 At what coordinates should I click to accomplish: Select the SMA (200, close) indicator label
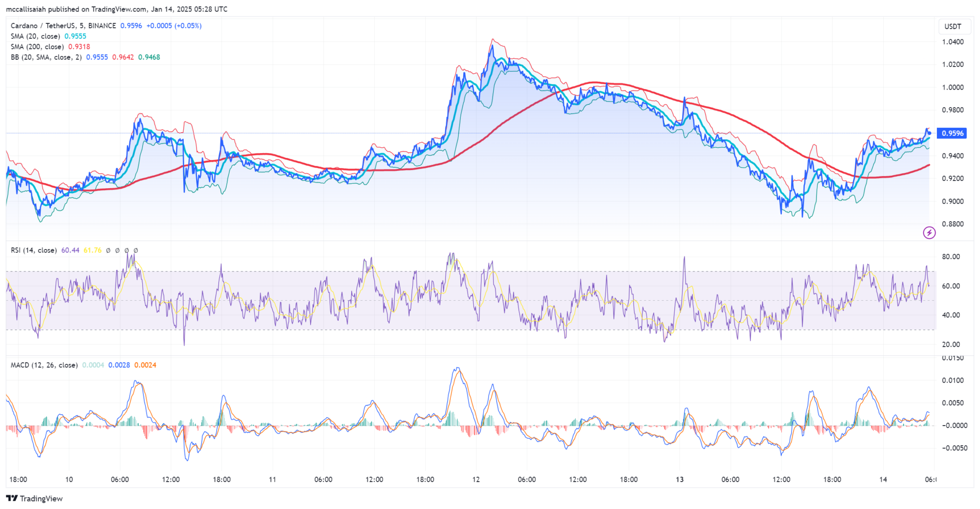[37, 47]
